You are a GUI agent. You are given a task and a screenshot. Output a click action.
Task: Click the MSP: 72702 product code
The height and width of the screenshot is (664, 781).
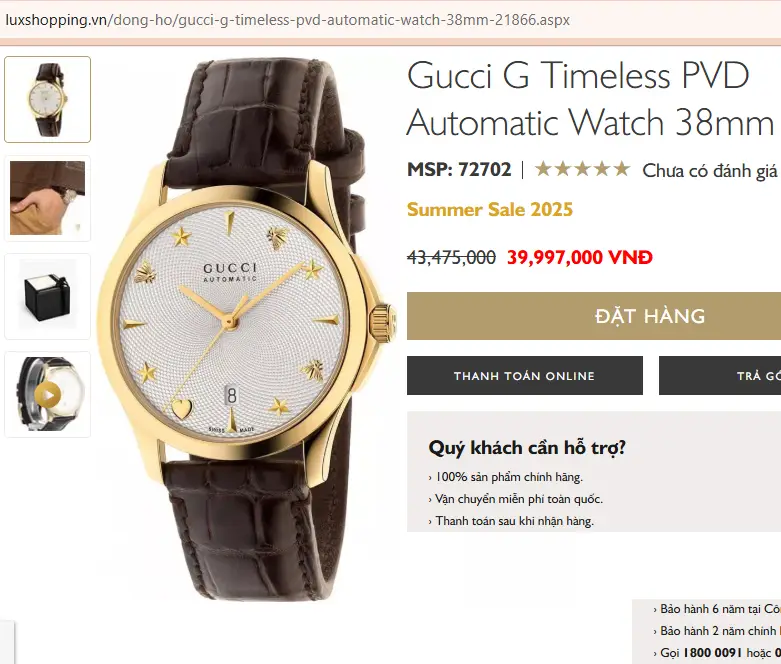point(459,169)
